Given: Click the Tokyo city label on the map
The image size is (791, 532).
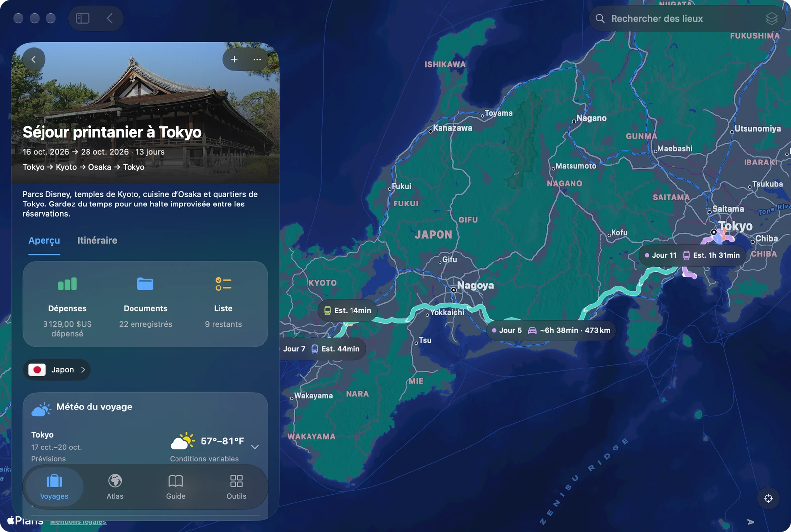Looking at the screenshot, I should click(x=736, y=226).
